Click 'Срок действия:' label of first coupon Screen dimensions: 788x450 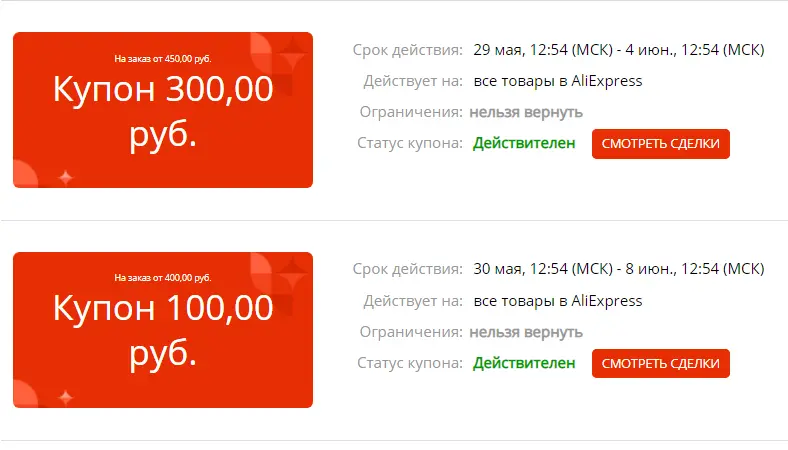click(x=407, y=50)
